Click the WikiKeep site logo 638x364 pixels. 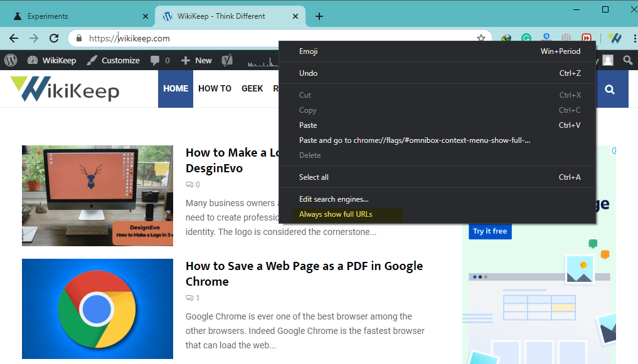65,88
